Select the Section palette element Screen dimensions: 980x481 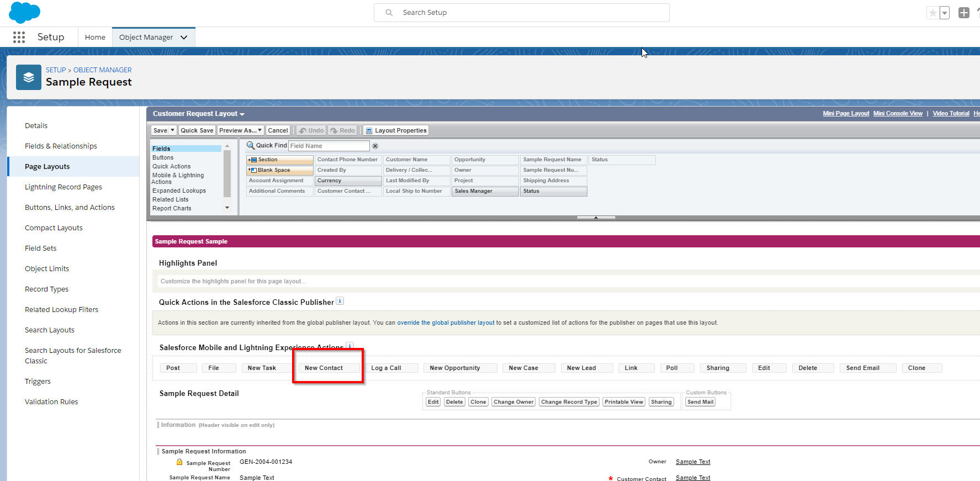[x=280, y=160]
